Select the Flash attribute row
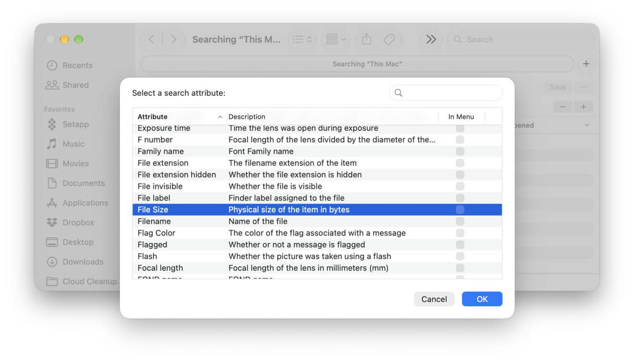Viewport: 634px width, 364px height. click(x=317, y=256)
